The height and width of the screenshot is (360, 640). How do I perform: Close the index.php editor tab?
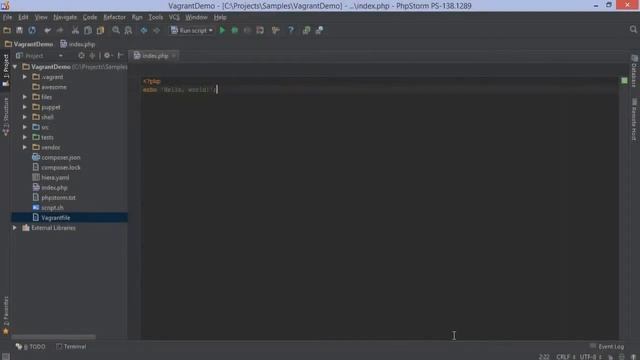tap(174, 56)
